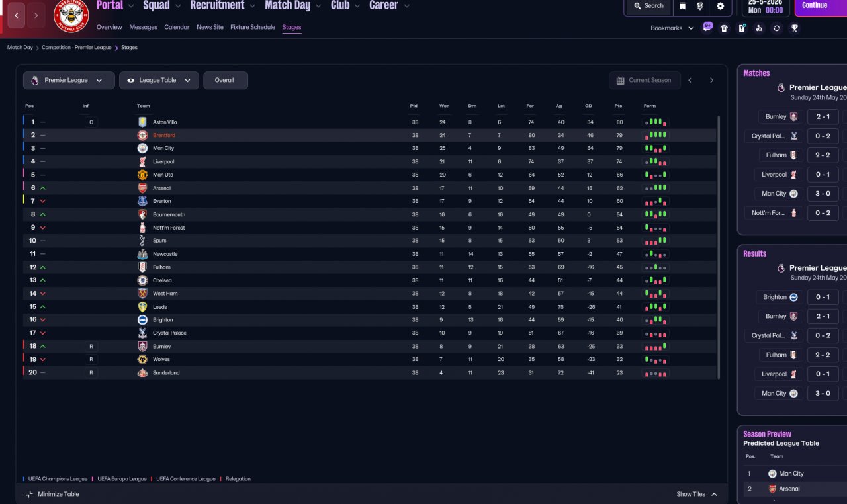Click the Everton crest in the table
The width and height of the screenshot is (847, 504).
(x=142, y=201)
